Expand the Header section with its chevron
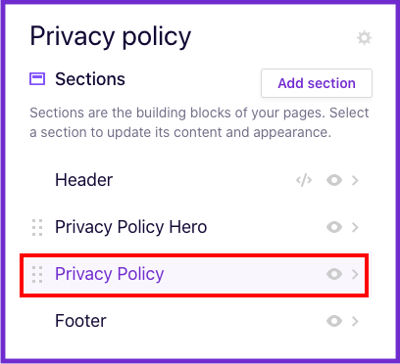 (x=355, y=180)
